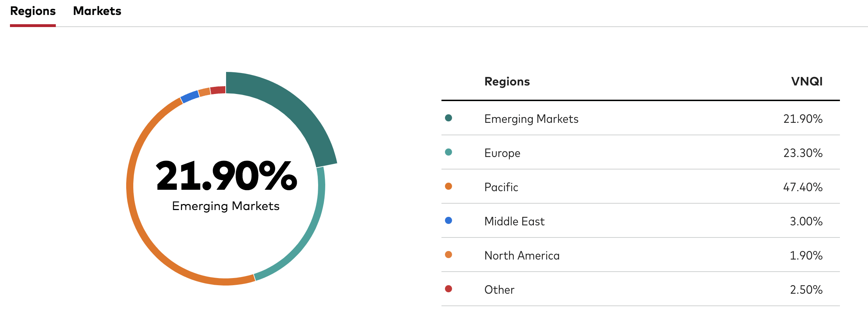Click the Middle East table entry
The height and width of the screenshot is (314, 868).
point(514,221)
